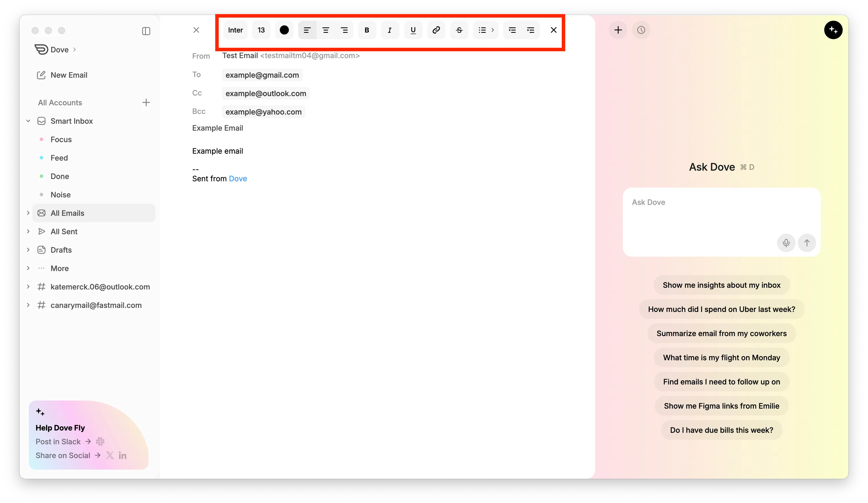The width and height of the screenshot is (868, 503).
Task: Start a new chat with plus icon
Action: pos(618,30)
